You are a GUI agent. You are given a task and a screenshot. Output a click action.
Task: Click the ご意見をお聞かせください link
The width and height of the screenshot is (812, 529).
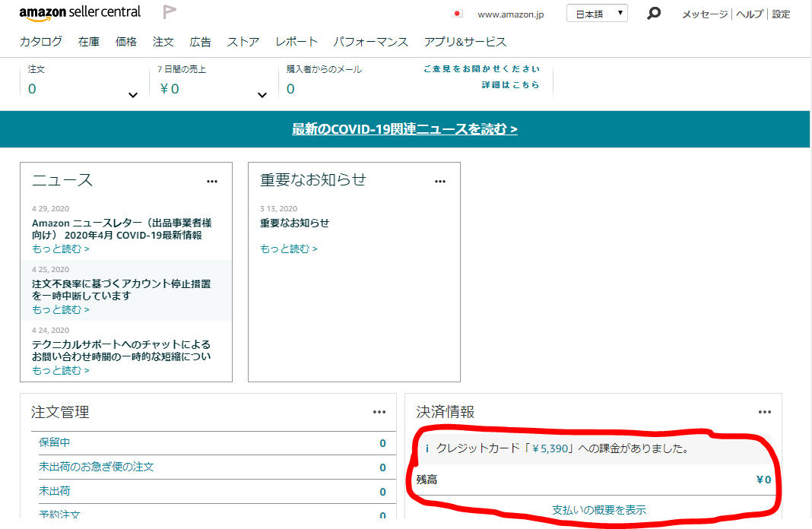481,69
